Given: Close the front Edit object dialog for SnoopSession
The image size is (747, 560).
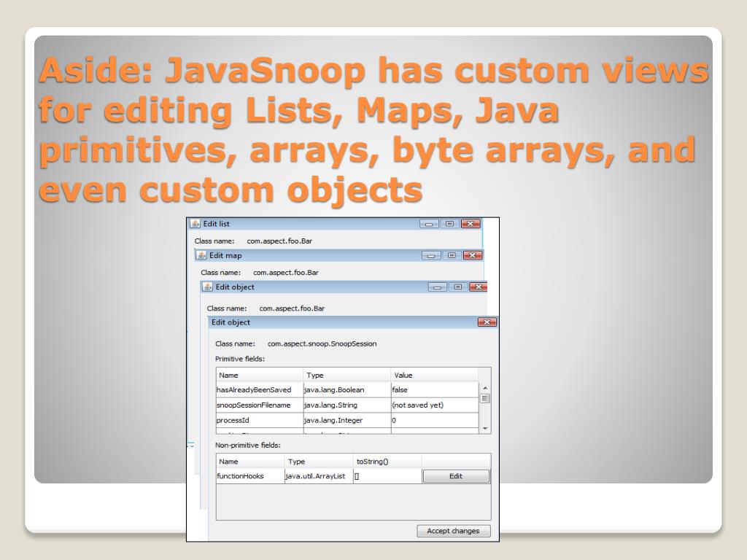Looking at the screenshot, I should click(487, 322).
